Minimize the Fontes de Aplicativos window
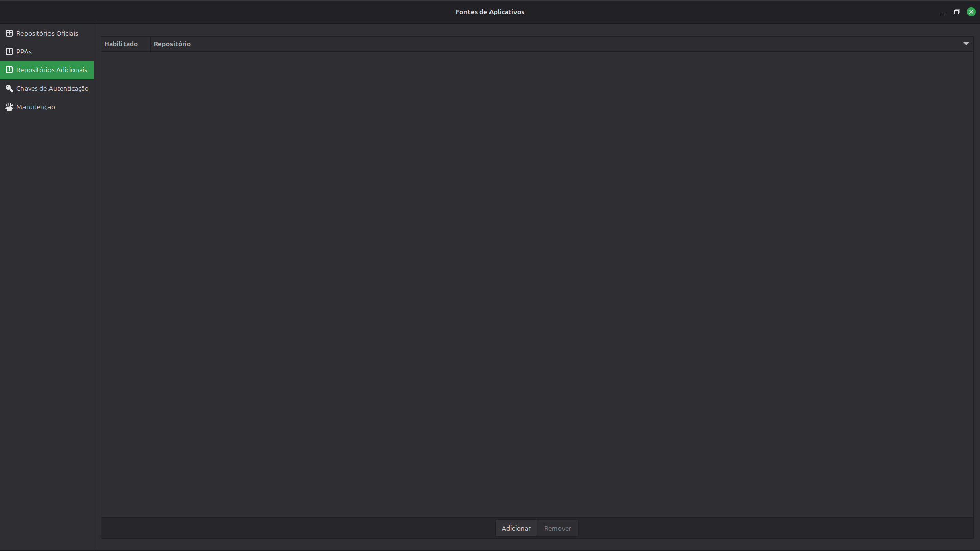 (942, 12)
